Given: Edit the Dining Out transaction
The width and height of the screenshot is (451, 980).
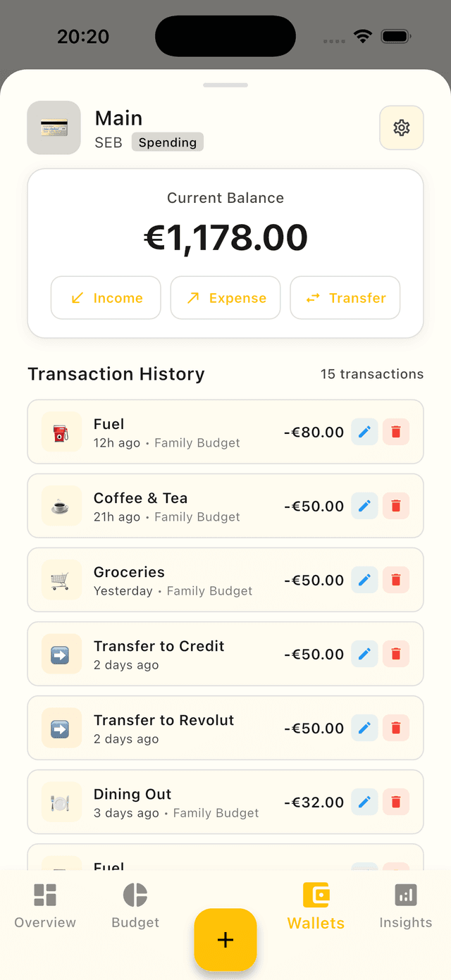Looking at the screenshot, I should tap(364, 802).
